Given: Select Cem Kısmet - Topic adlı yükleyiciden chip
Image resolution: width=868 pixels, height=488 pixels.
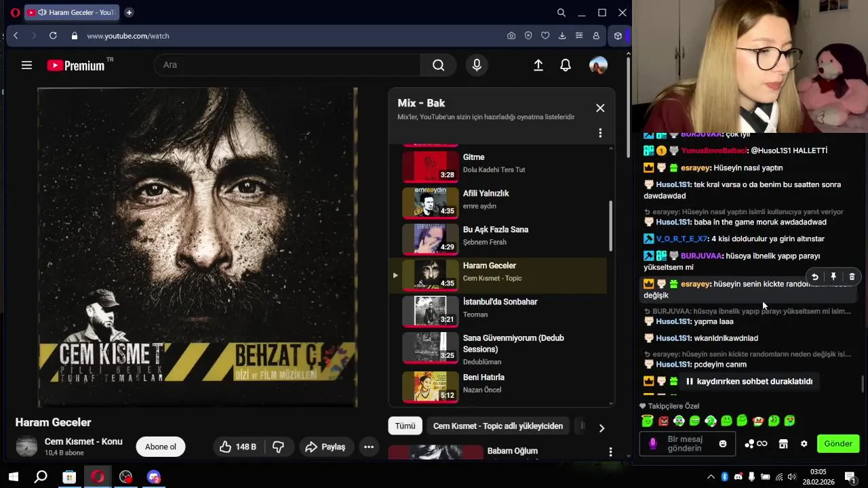Looking at the screenshot, I should click(498, 426).
